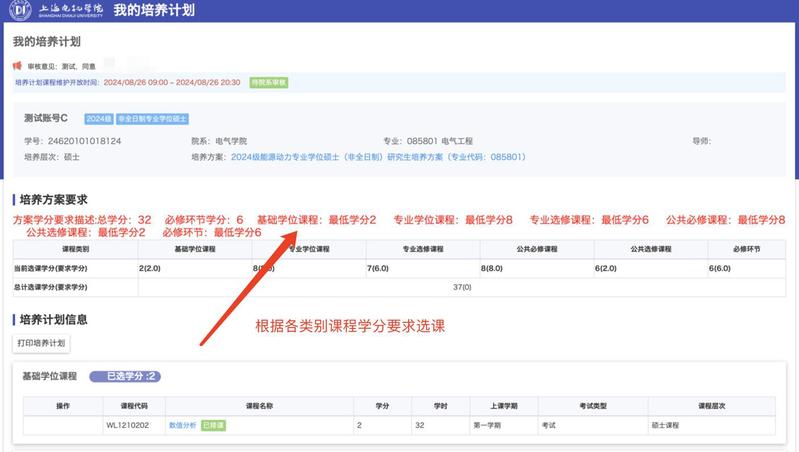Click the red megaphone notice icon

pyautogui.click(x=17, y=65)
